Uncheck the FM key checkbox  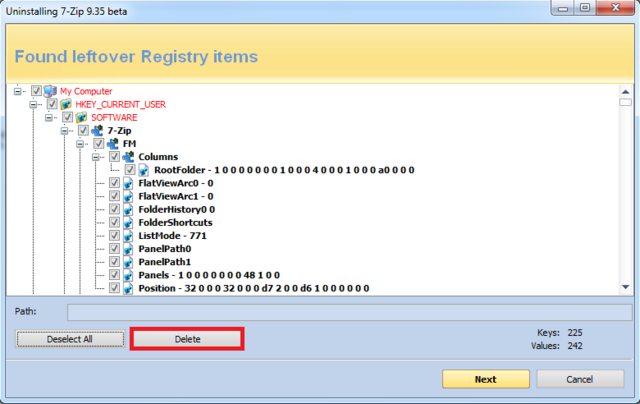click(x=98, y=143)
